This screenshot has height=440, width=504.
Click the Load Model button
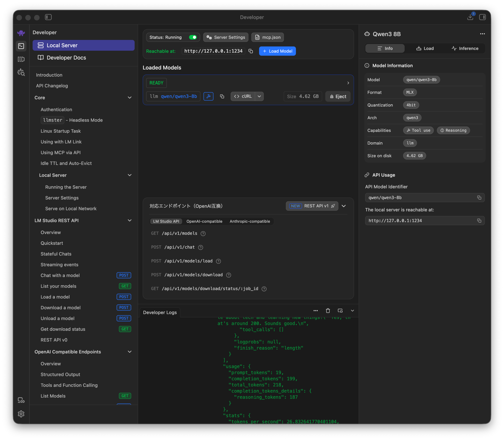pyautogui.click(x=277, y=51)
